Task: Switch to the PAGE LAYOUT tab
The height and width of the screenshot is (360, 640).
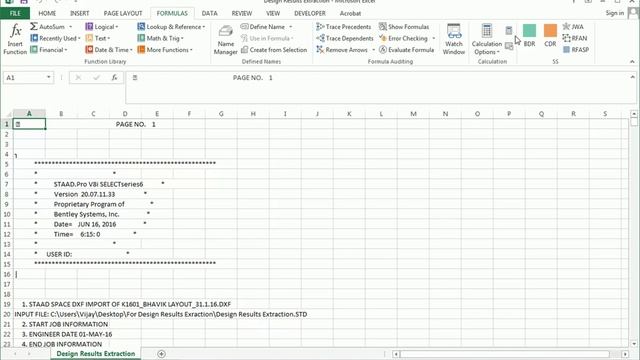Action: pyautogui.click(x=123, y=13)
